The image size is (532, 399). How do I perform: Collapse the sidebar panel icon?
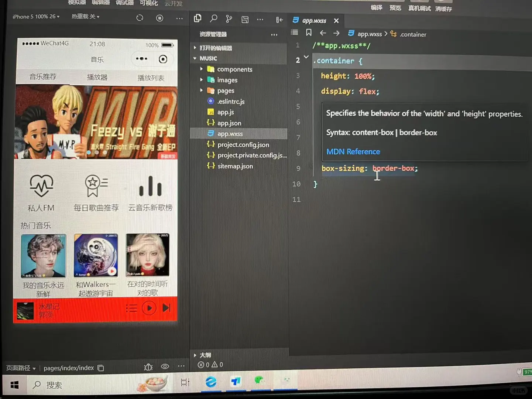point(279,20)
